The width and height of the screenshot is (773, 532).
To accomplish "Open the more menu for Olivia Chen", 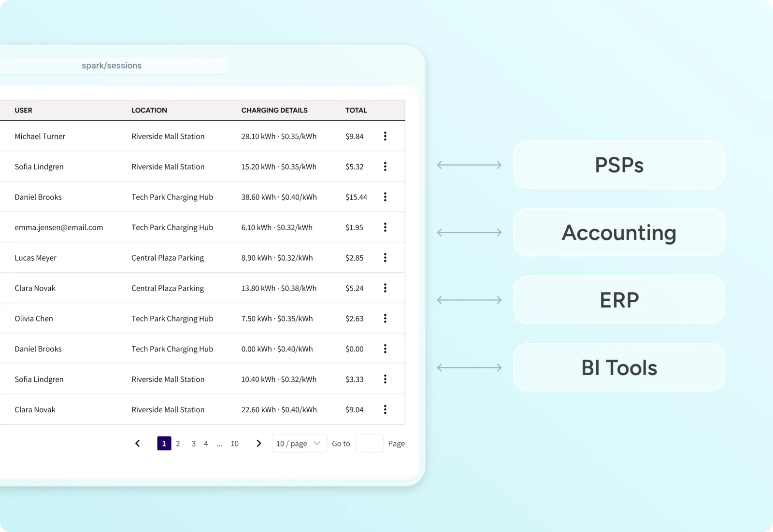I will [385, 319].
